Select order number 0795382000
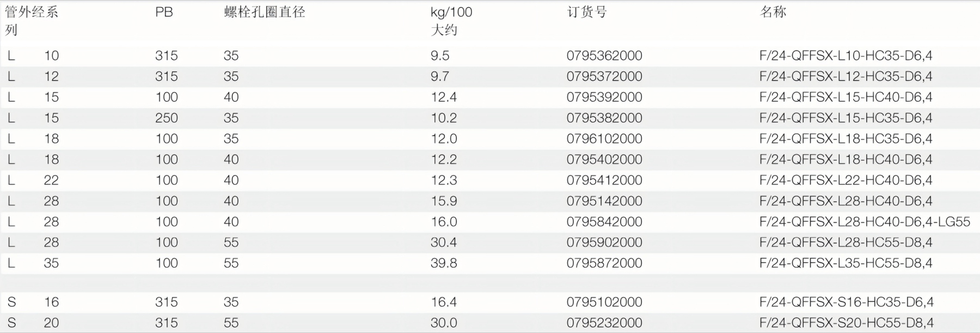 (604, 118)
